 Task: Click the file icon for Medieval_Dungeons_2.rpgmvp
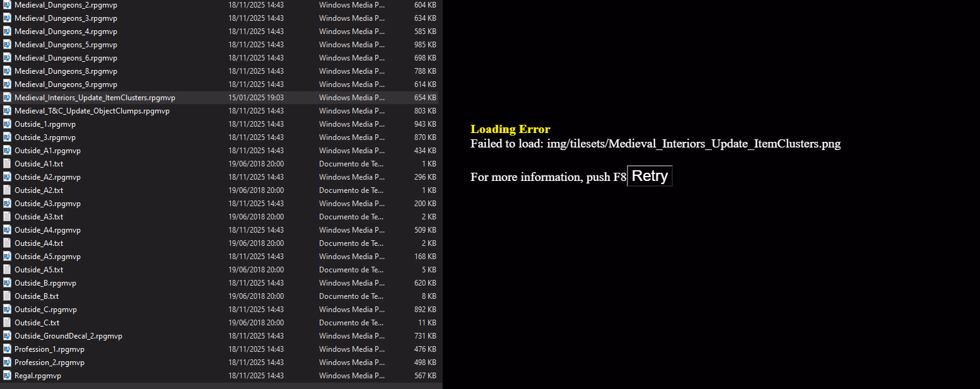coord(8,5)
